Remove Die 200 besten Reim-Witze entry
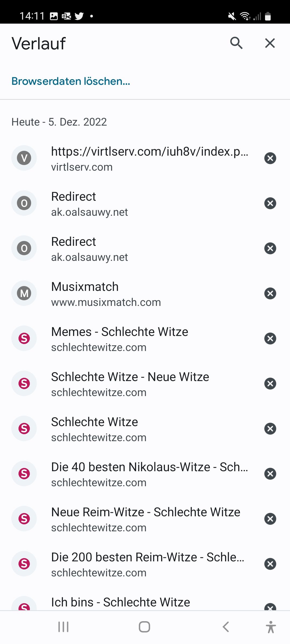Screen dimensions: 290x644 (x=270, y=564)
